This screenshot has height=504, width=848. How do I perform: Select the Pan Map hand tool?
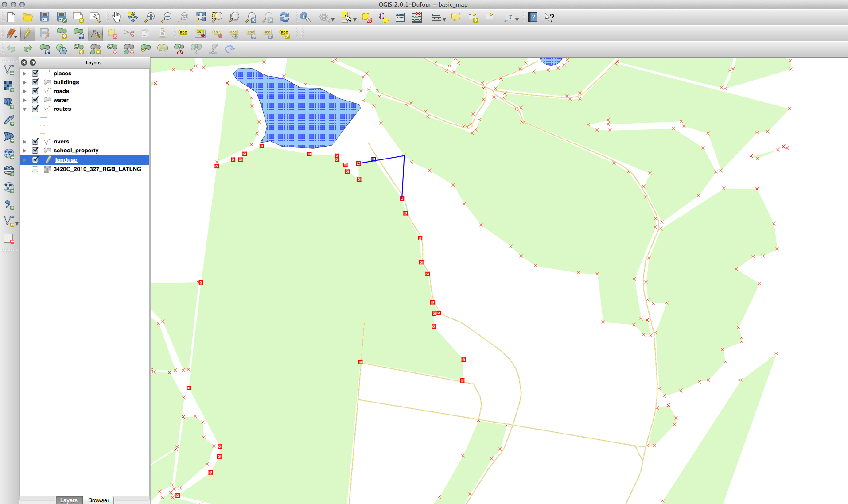[116, 17]
